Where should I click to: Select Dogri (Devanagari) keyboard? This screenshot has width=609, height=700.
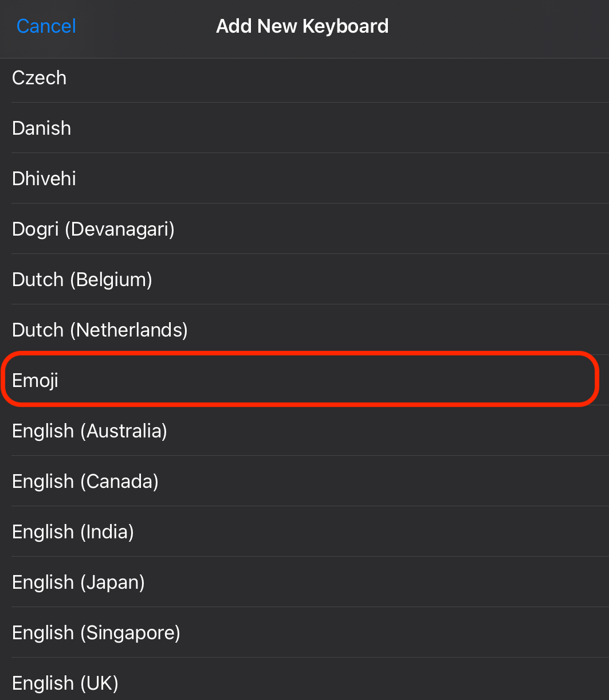coord(93,229)
